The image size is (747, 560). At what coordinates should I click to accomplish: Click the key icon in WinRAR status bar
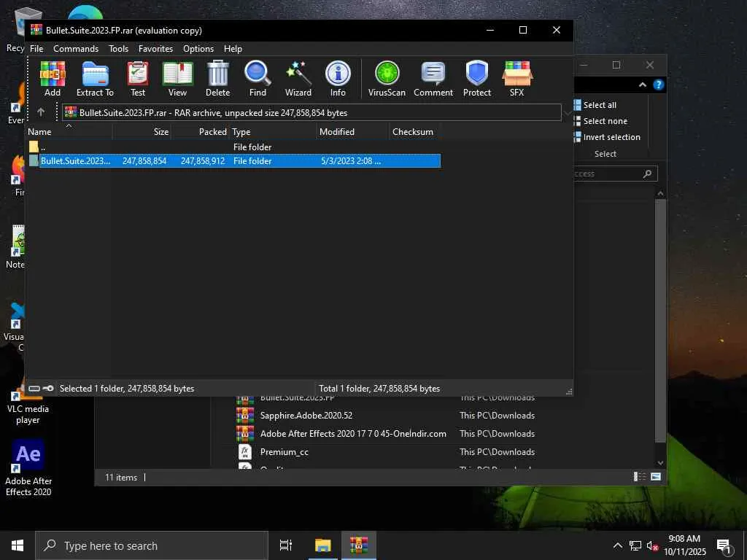point(47,389)
